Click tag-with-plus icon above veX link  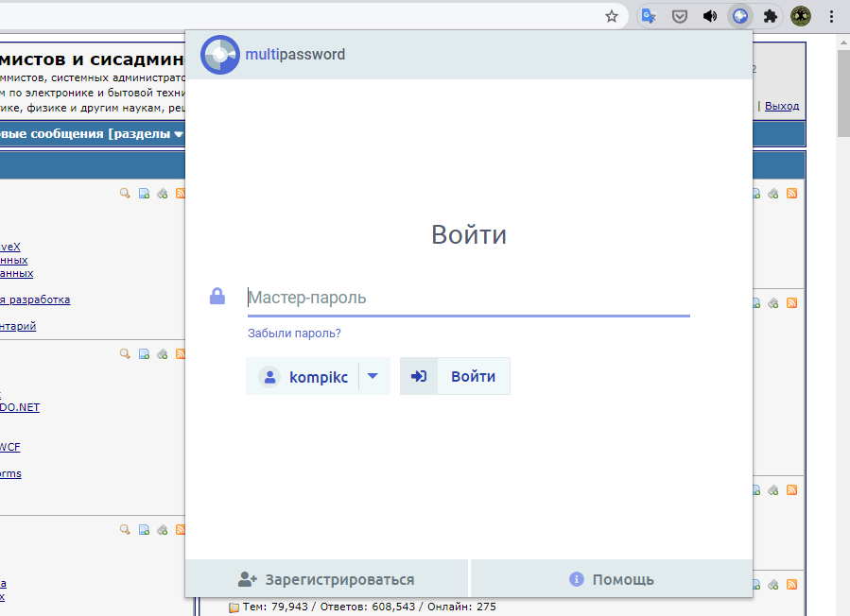[162, 194]
